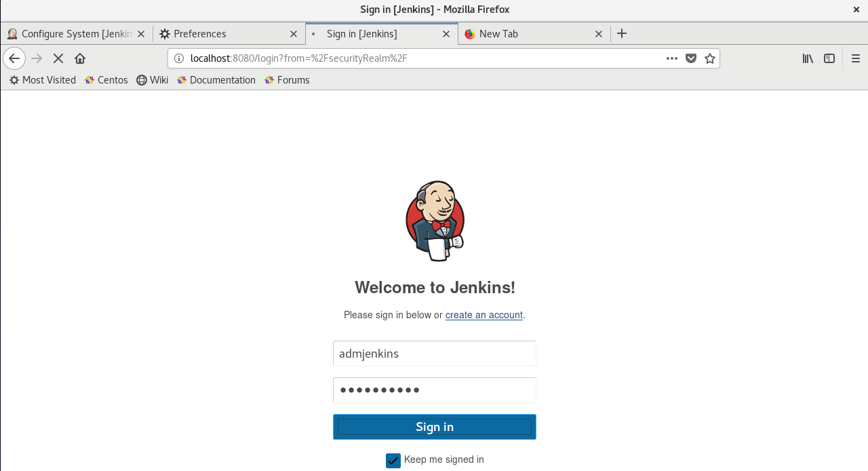Close the Configure System tab
Image resolution: width=868 pixels, height=471 pixels.
pyautogui.click(x=141, y=34)
